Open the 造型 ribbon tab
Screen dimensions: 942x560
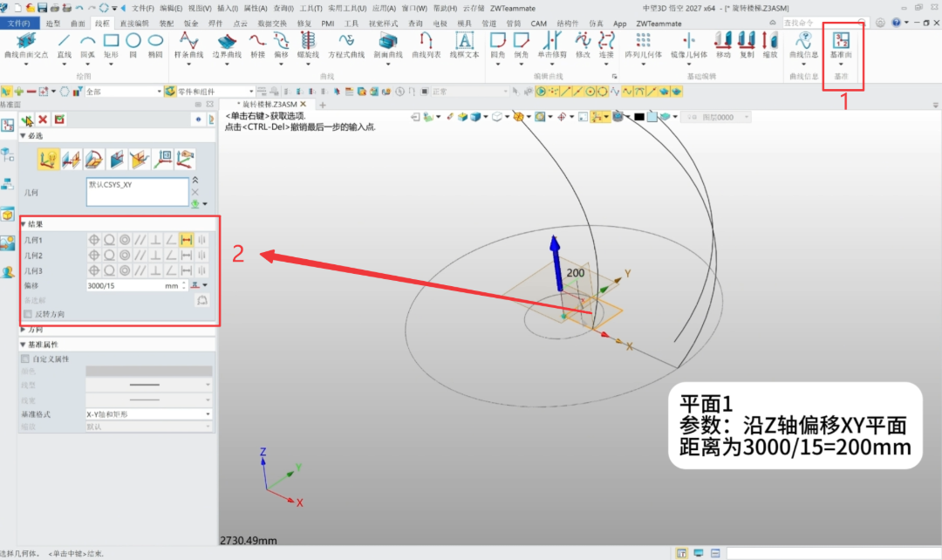(x=53, y=24)
